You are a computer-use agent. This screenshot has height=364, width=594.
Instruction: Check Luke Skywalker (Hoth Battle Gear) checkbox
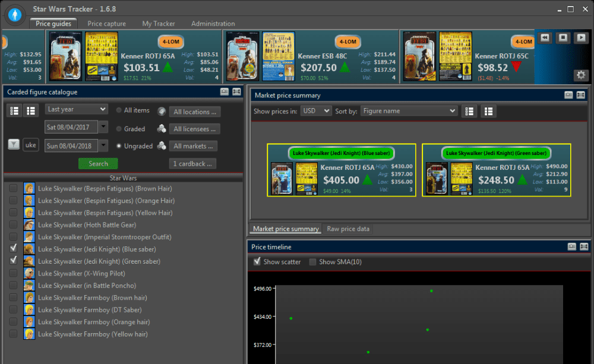point(13,224)
